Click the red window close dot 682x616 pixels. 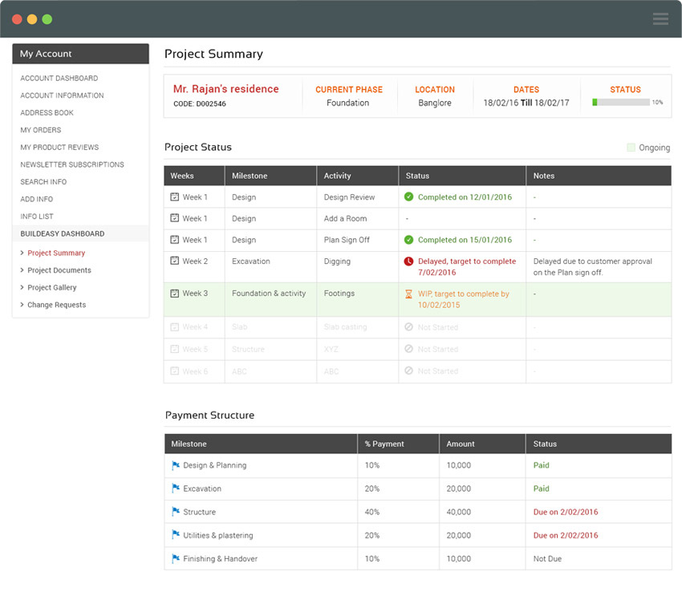point(17,19)
